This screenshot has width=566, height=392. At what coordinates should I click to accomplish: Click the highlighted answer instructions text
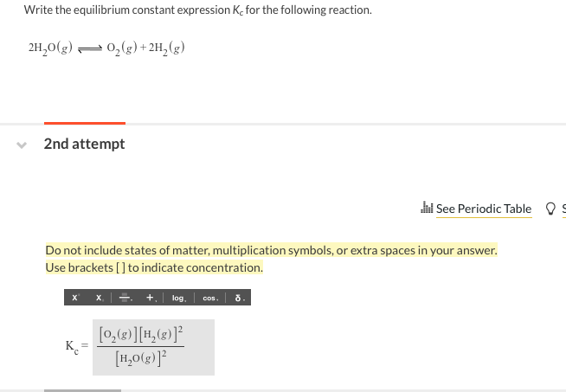point(271,259)
